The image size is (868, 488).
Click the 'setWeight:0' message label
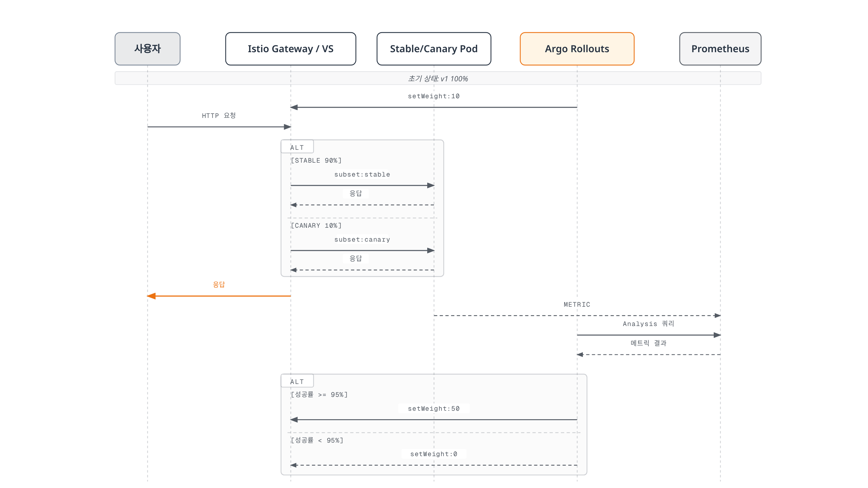click(434, 454)
